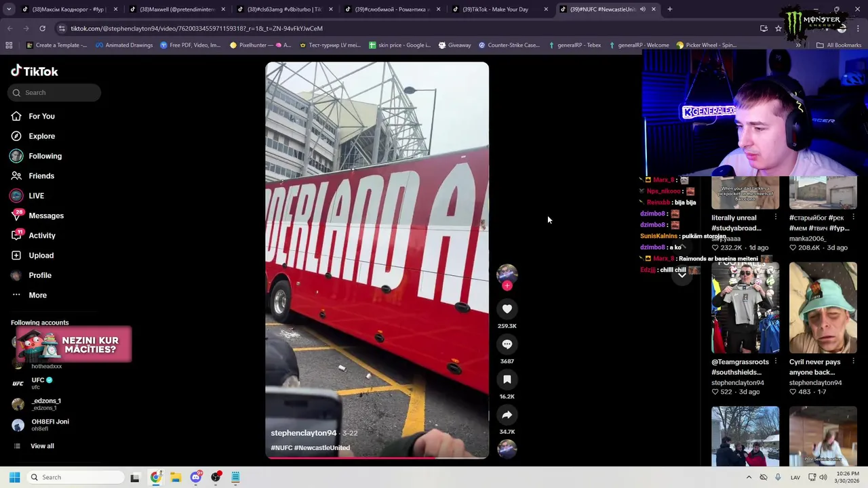
Task: Open the TikTok logo home link
Action: [x=35, y=71]
